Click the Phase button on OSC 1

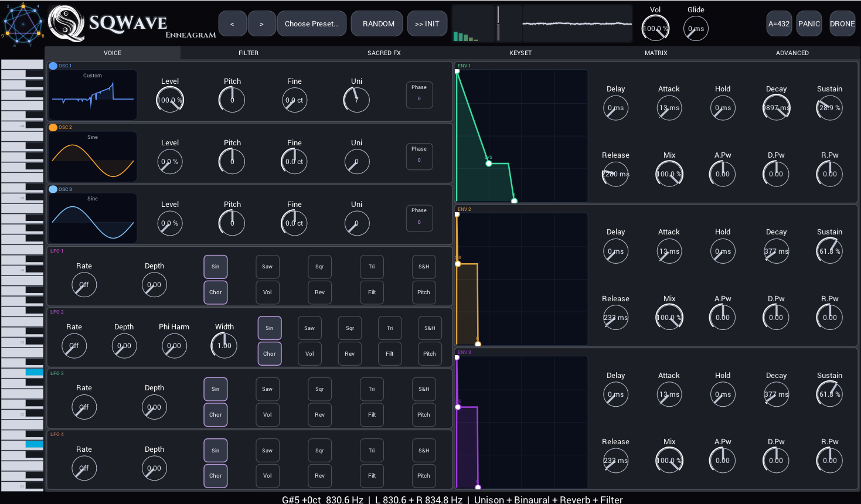pyautogui.click(x=419, y=94)
